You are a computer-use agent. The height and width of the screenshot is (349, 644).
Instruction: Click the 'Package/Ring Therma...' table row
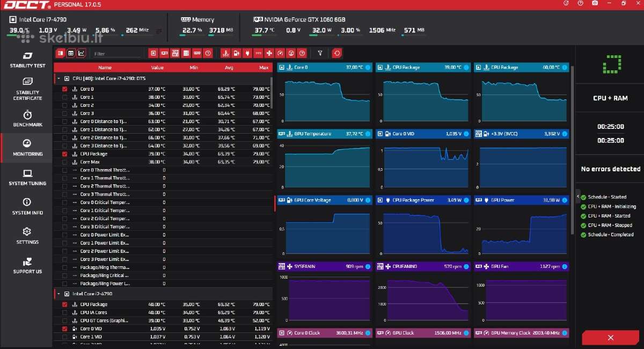click(x=164, y=267)
